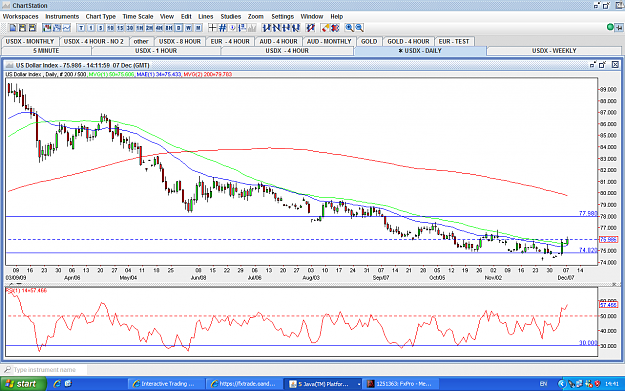
Task: Switch to bar chart type icon
Action: 57,28
